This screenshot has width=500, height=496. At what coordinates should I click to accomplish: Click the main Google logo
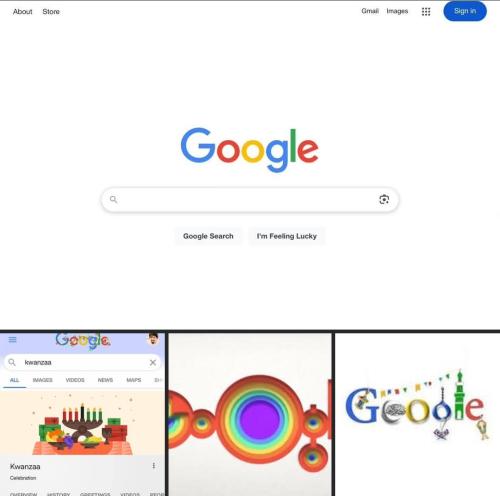coord(250,150)
